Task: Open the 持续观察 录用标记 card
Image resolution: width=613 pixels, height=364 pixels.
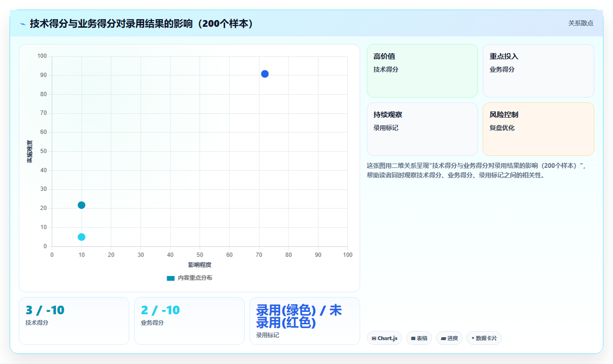Action: point(422,129)
